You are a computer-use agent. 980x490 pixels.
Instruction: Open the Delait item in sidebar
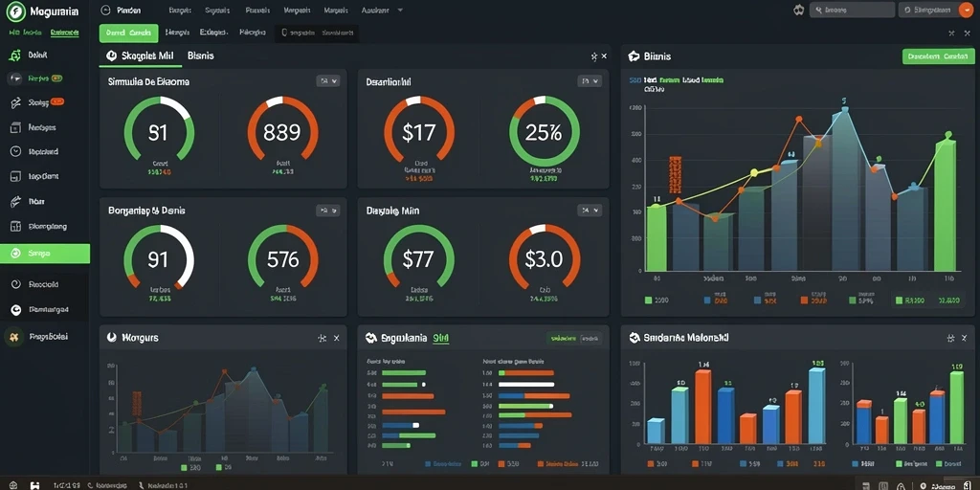pos(37,55)
